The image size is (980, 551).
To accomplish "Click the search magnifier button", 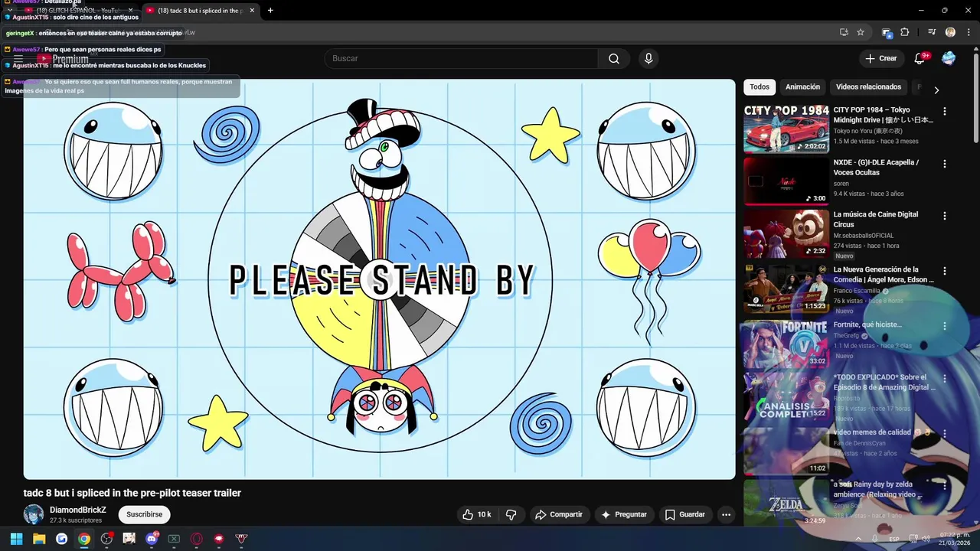I will pyautogui.click(x=614, y=59).
